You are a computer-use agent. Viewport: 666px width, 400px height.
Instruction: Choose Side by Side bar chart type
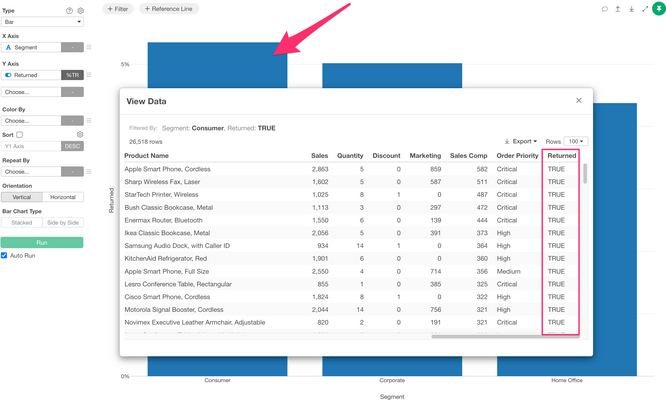coord(63,223)
